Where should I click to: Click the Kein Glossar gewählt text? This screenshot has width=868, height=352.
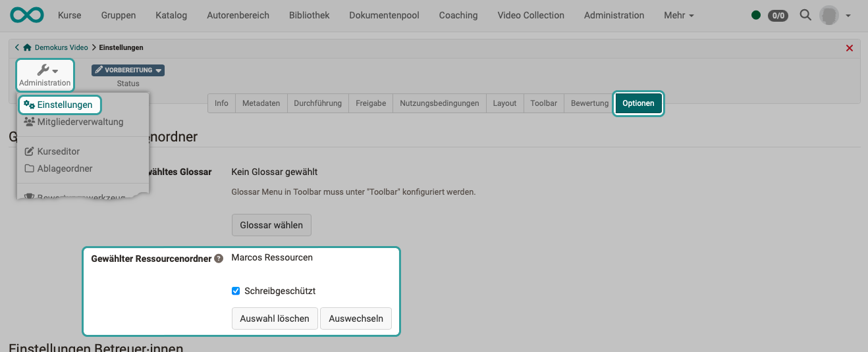click(275, 172)
